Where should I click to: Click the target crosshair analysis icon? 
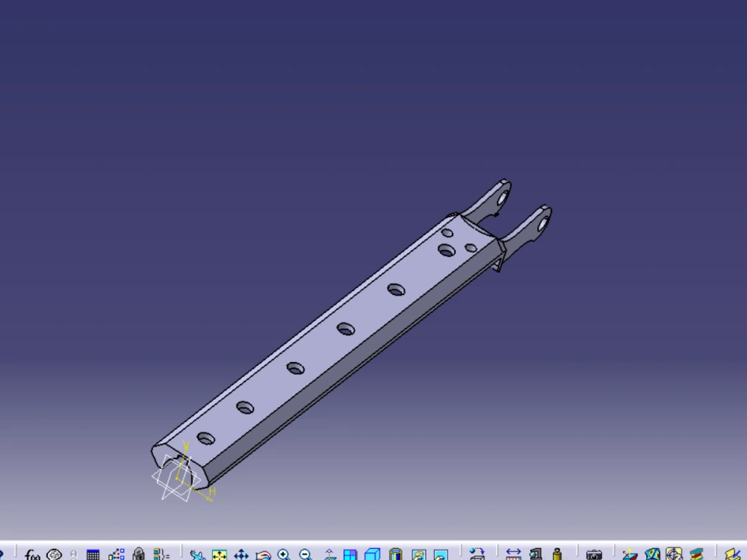point(674,555)
